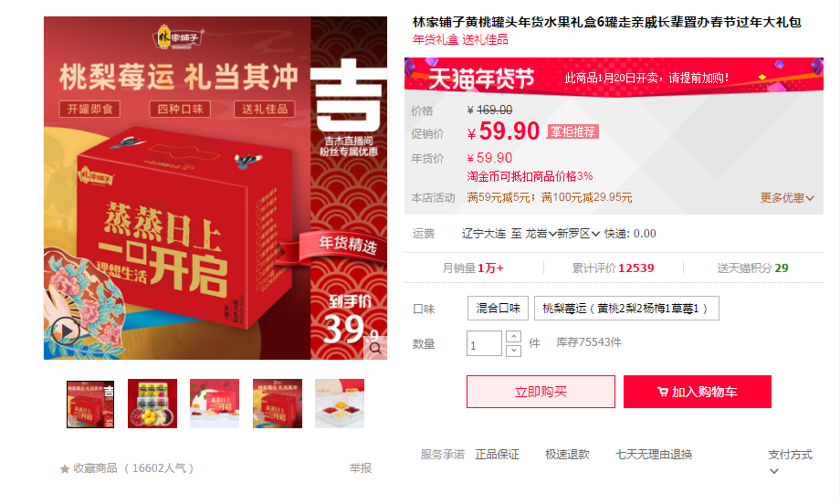Image resolution: width=840 pixels, height=504 pixels.
Task: Open the 龙岩 city dropdown
Action: pos(541,234)
